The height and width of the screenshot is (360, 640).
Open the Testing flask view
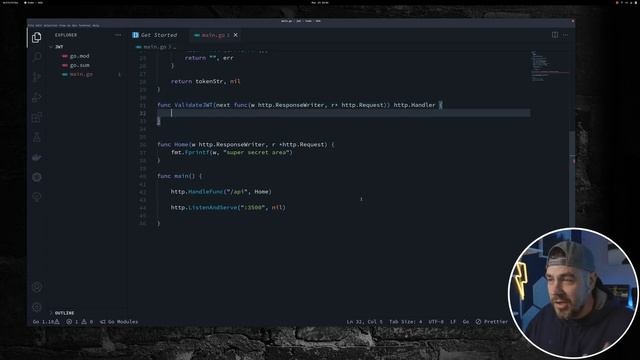(37, 137)
